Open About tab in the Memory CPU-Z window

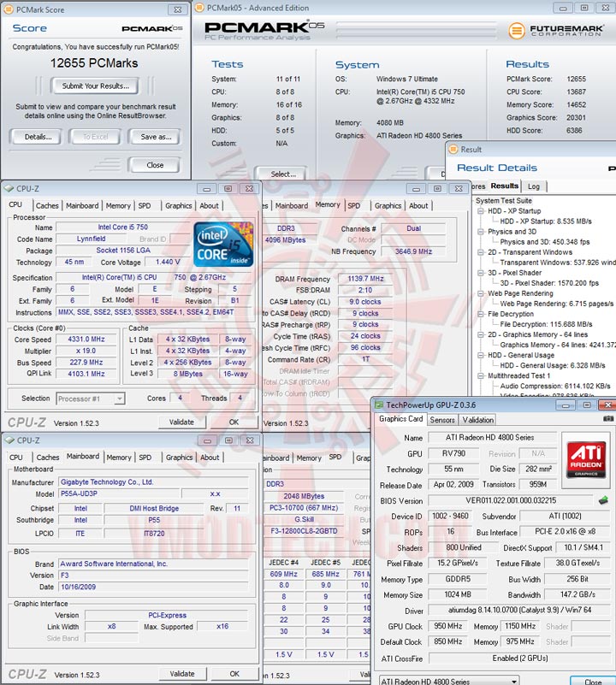click(418, 206)
